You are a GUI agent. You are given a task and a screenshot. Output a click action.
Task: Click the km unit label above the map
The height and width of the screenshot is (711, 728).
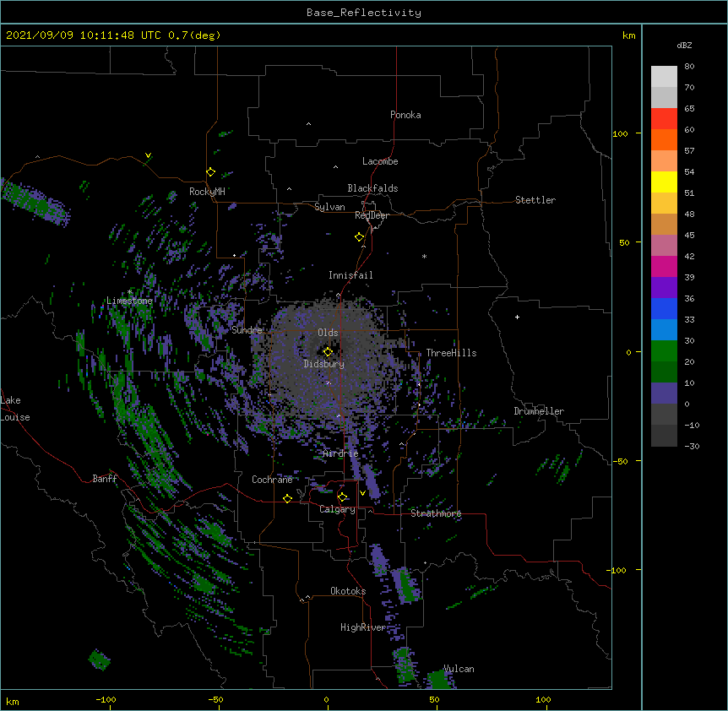(628, 35)
